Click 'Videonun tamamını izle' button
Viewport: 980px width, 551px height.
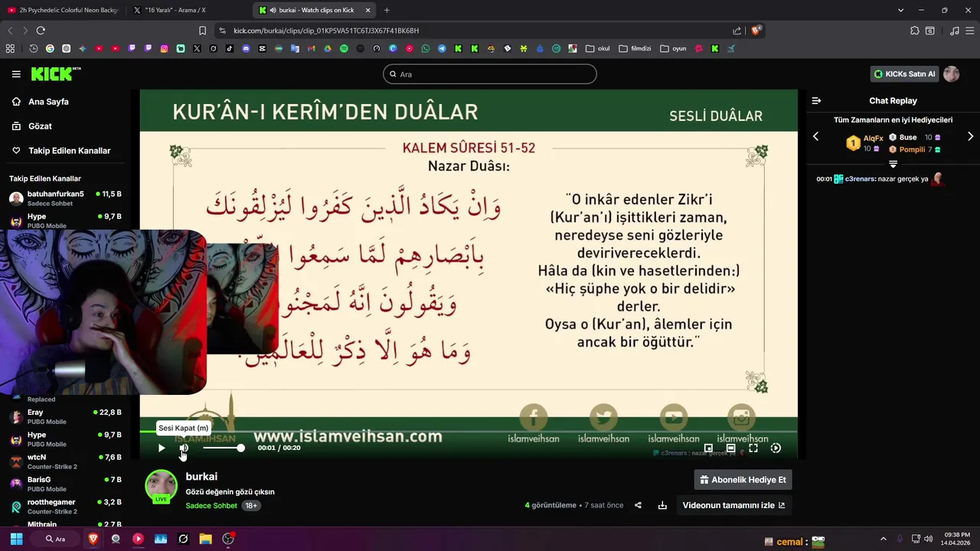tap(733, 505)
